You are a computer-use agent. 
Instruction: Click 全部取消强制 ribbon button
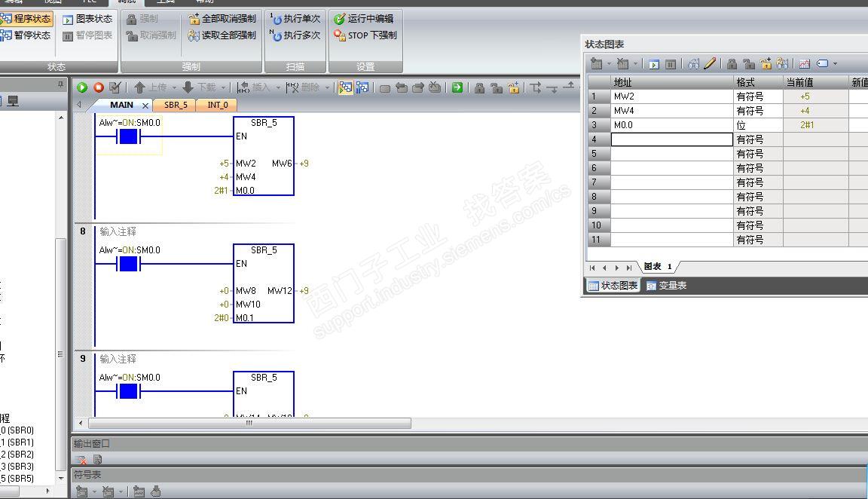[x=222, y=19]
